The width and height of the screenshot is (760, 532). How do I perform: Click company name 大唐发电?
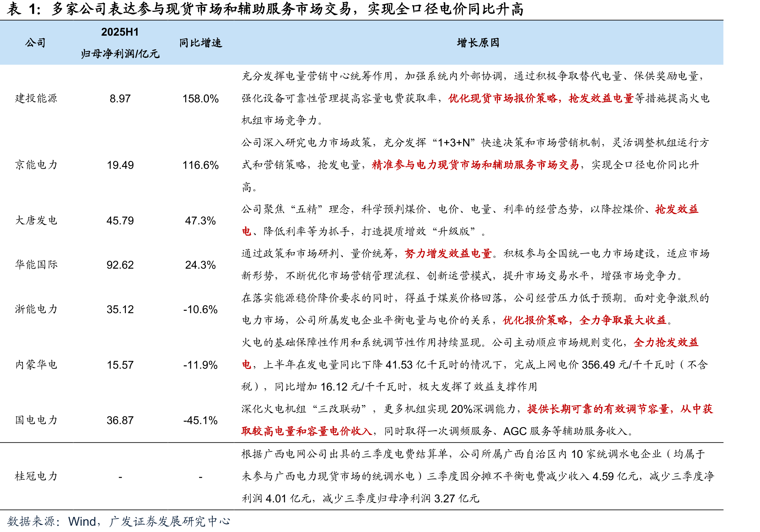coord(36,220)
